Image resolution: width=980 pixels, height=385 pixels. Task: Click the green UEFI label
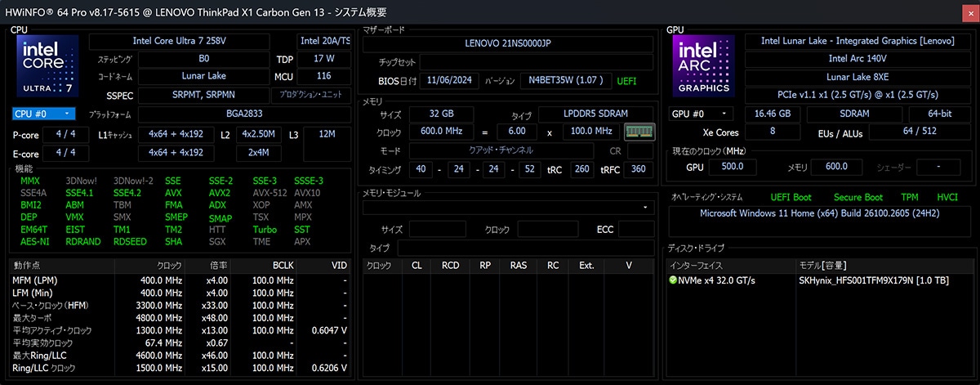pyautogui.click(x=626, y=81)
